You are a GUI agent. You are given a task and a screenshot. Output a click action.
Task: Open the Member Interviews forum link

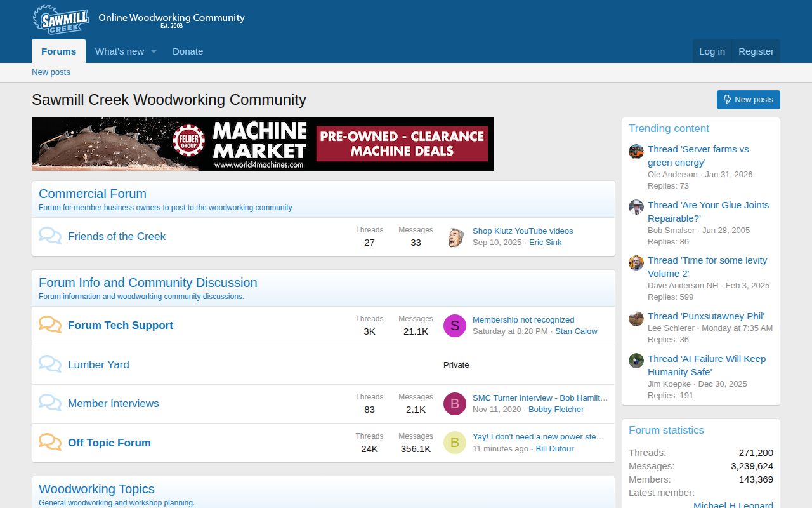coord(113,403)
